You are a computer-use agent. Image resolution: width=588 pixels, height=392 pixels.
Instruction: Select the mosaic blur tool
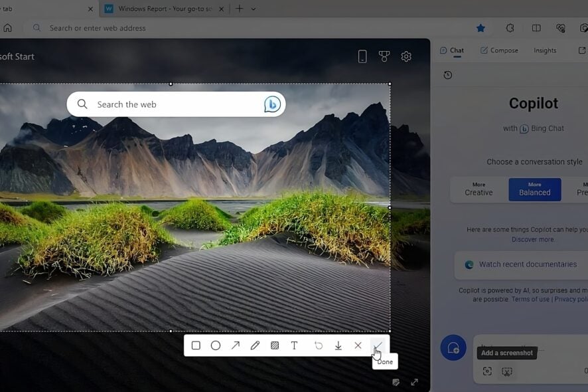(x=275, y=345)
